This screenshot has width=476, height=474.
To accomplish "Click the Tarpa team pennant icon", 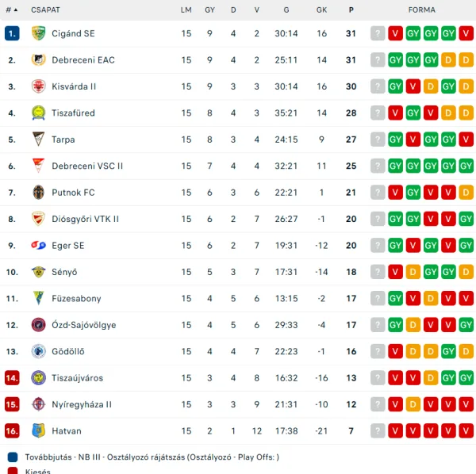I will pos(38,140).
